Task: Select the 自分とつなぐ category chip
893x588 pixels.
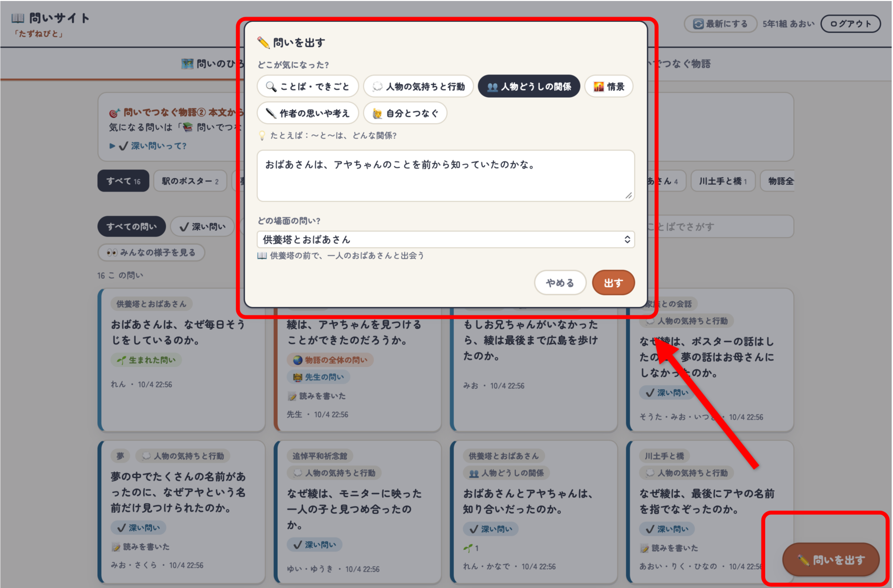Action: [x=405, y=113]
